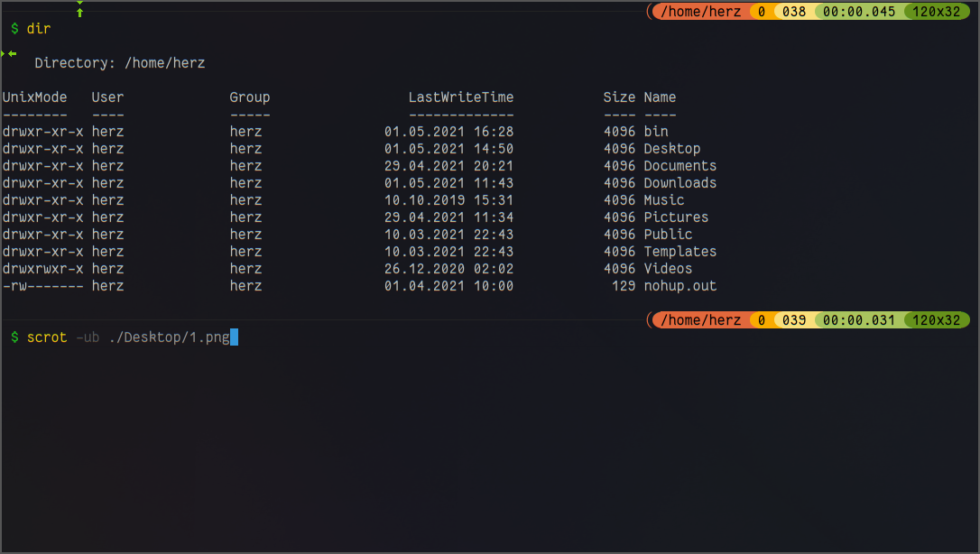
Task: Click timestamp '01.05.2021 14:50'
Action: click(448, 149)
